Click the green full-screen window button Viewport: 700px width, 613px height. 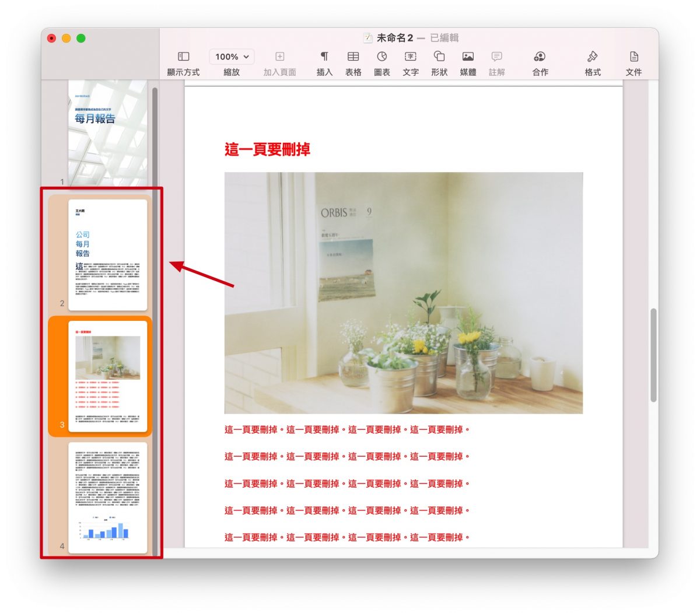pos(81,38)
